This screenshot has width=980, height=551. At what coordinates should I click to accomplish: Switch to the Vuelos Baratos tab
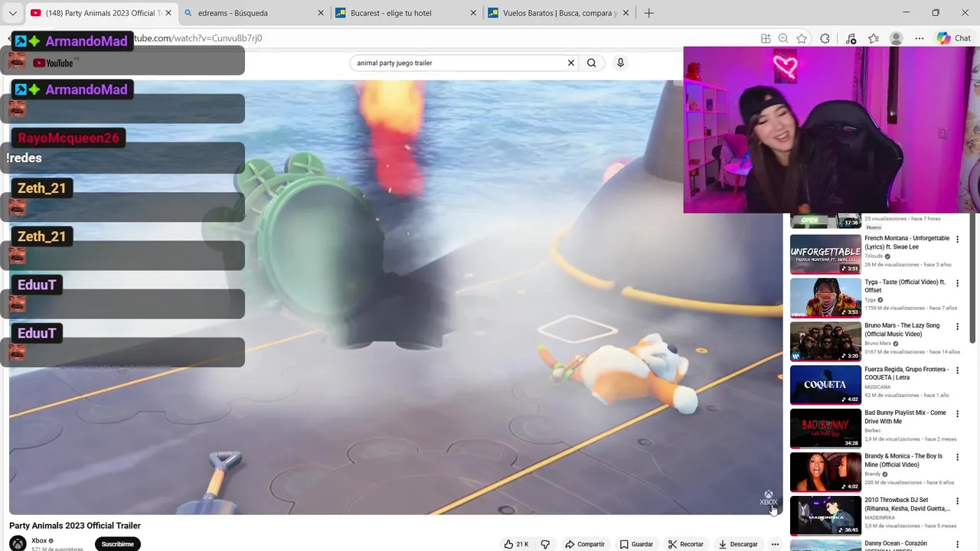(x=560, y=13)
